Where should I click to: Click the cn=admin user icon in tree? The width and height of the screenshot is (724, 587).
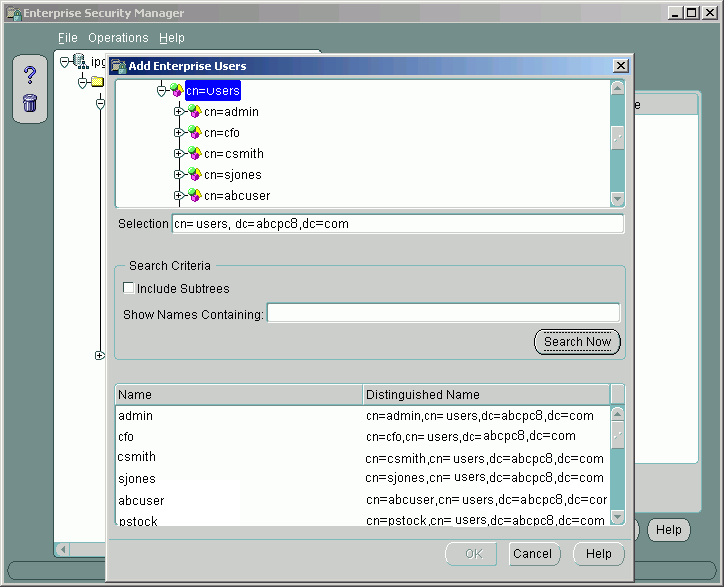point(195,111)
